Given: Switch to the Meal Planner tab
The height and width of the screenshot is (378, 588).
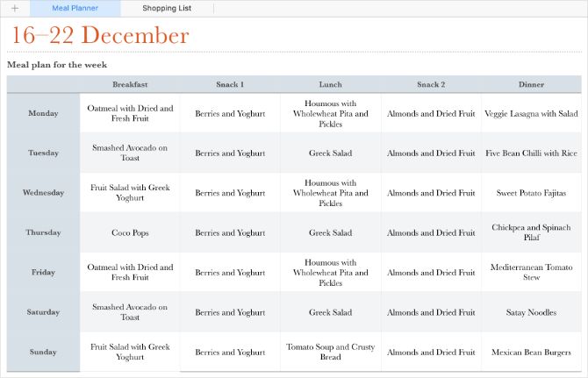Looking at the screenshot, I should (74, 8).
